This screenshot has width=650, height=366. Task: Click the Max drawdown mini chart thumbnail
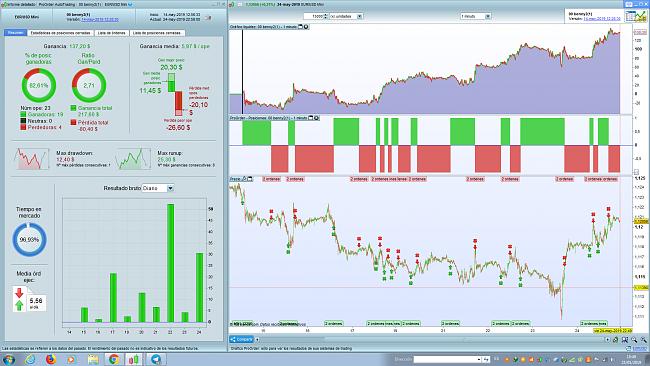click(32, 159)
